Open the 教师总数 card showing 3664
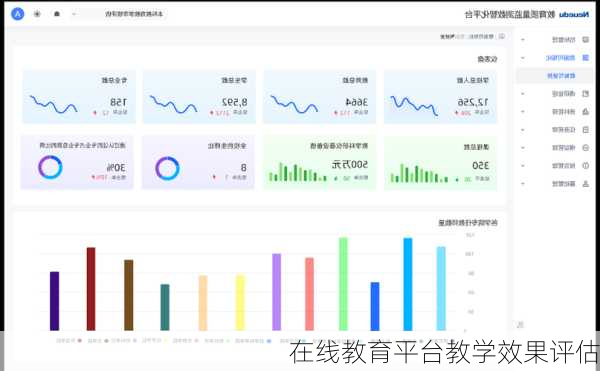Screen dimensions: 600x371 (x=320, y=97)
